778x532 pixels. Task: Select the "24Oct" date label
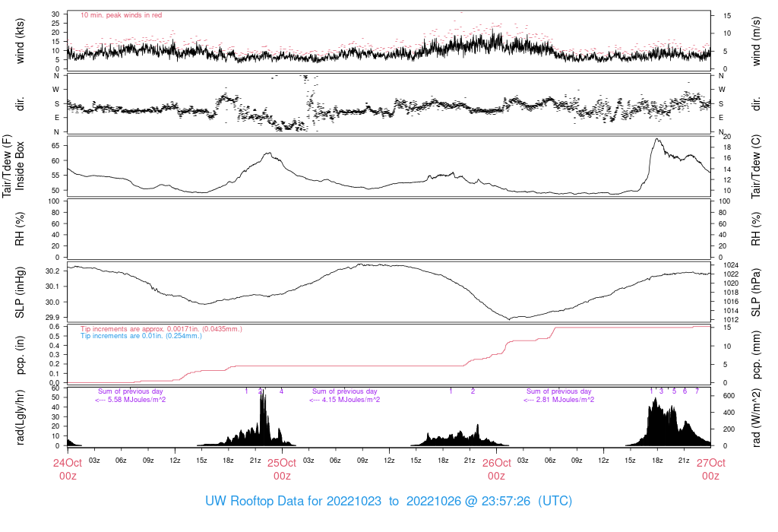(x=68, y=463)
